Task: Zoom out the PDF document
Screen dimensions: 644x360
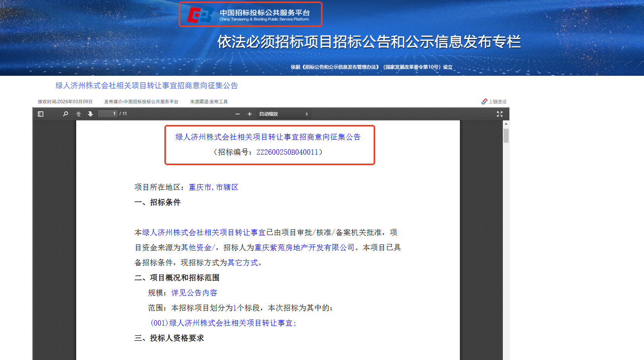Action: tap(237, 114)
